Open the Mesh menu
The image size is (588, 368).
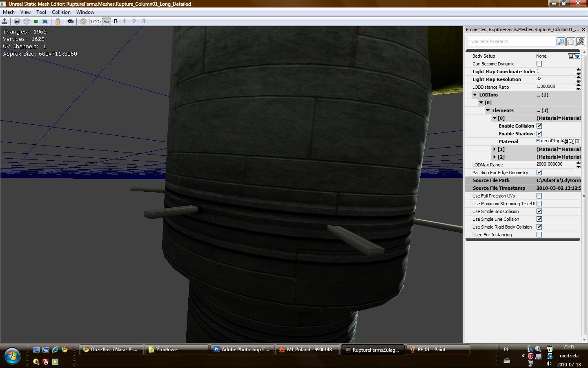click(x=9, y=12)
